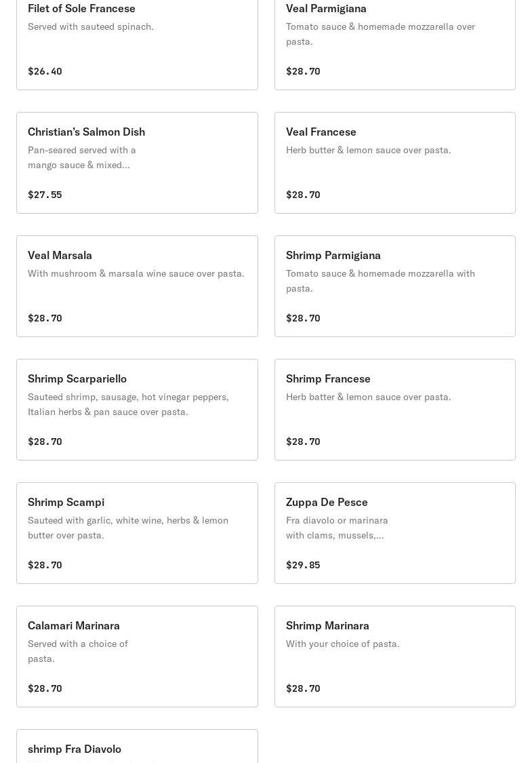Click the "With your choice of pasta" text
Viewport: 532px width, 763px height.
[x=342, y=644]
